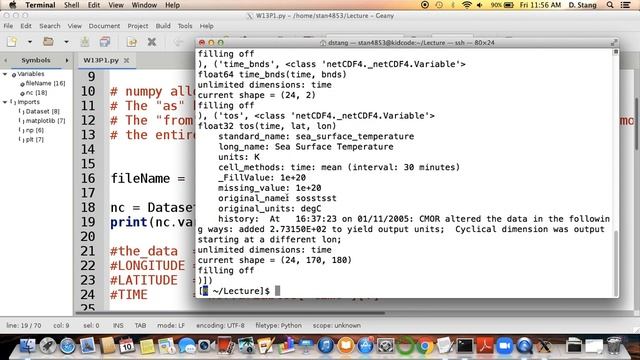Viewport: 640px width, 360px height.
Task: Select fileName [16] symbol
Action: pos(45,83)
